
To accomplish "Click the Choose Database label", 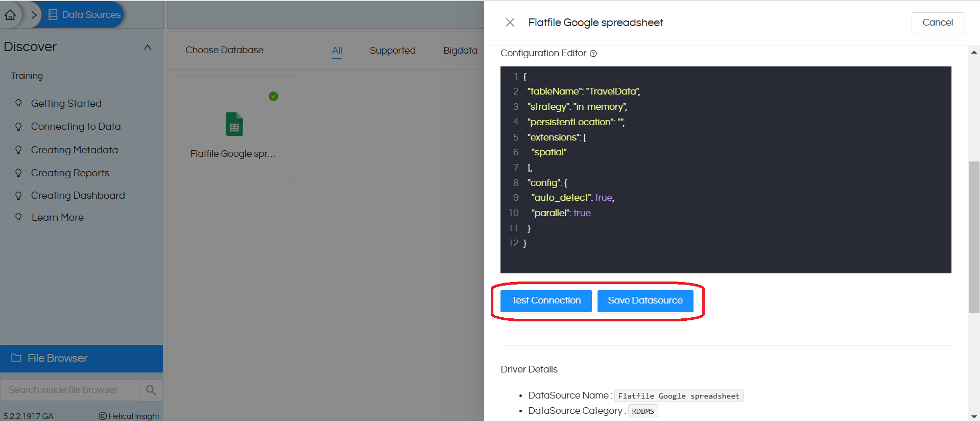I will pyautogui.click(x=225, y=50).
